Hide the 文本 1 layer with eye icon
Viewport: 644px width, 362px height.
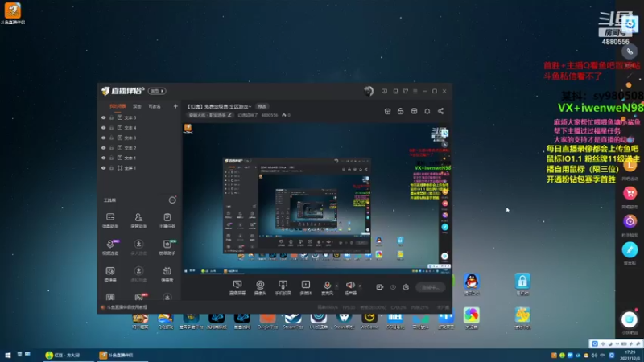pyautogui.click(x=104, y=158)
